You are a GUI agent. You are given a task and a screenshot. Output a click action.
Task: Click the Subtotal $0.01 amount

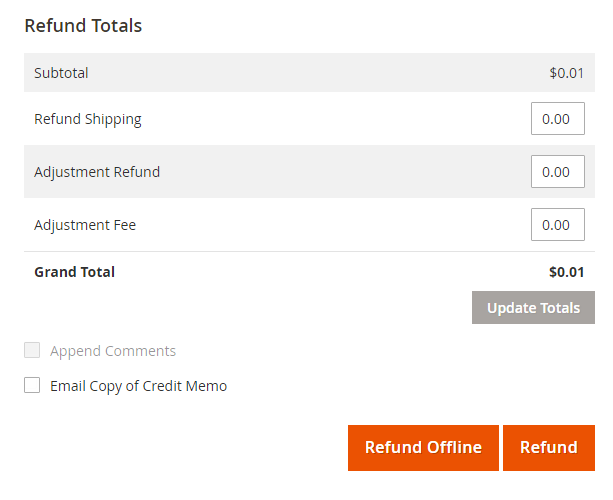click(566, 73)
